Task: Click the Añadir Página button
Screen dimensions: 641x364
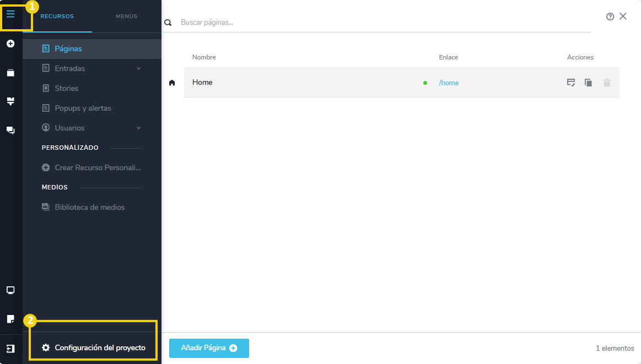Action: [x=209, y=348]
